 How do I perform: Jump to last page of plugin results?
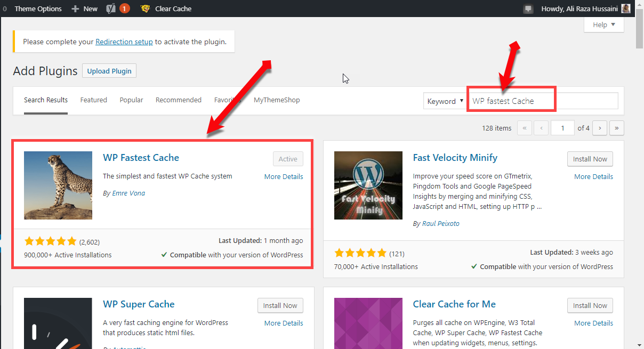(x=617, y=128)
